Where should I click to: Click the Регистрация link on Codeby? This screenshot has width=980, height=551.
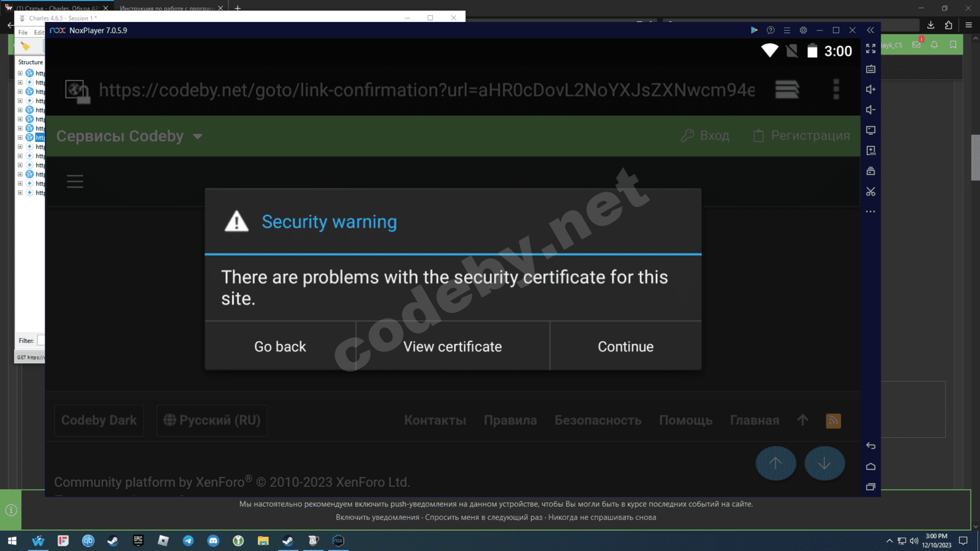pyautogui.click(x=801, y=135)
